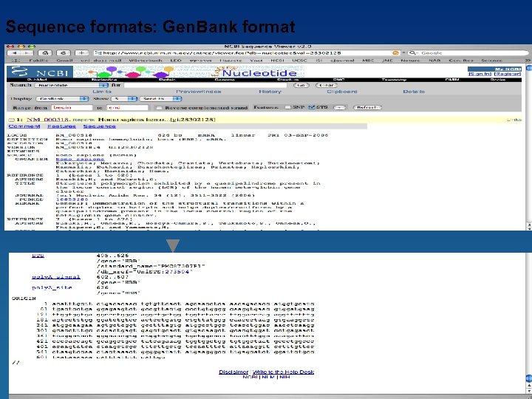Open the My NCBI link
The width and height of the screenshot is (532, 399).
point(508,69)
